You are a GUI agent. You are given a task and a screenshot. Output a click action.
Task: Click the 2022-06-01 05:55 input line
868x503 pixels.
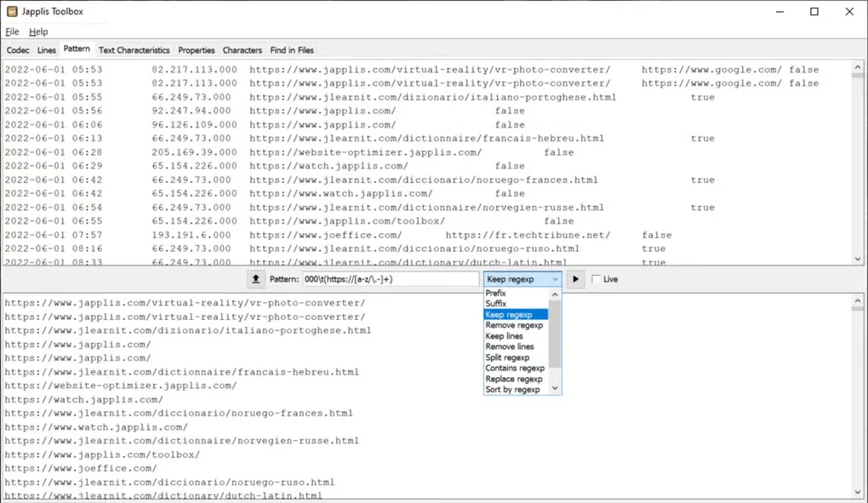point(360,97)
